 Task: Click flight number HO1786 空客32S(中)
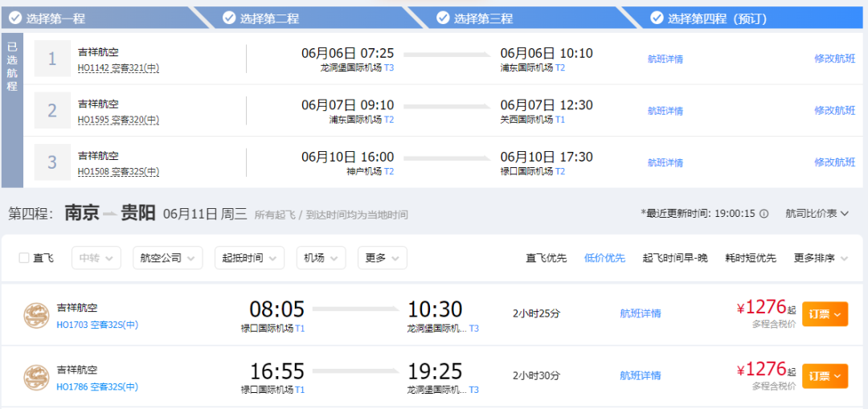coord(97,387)
